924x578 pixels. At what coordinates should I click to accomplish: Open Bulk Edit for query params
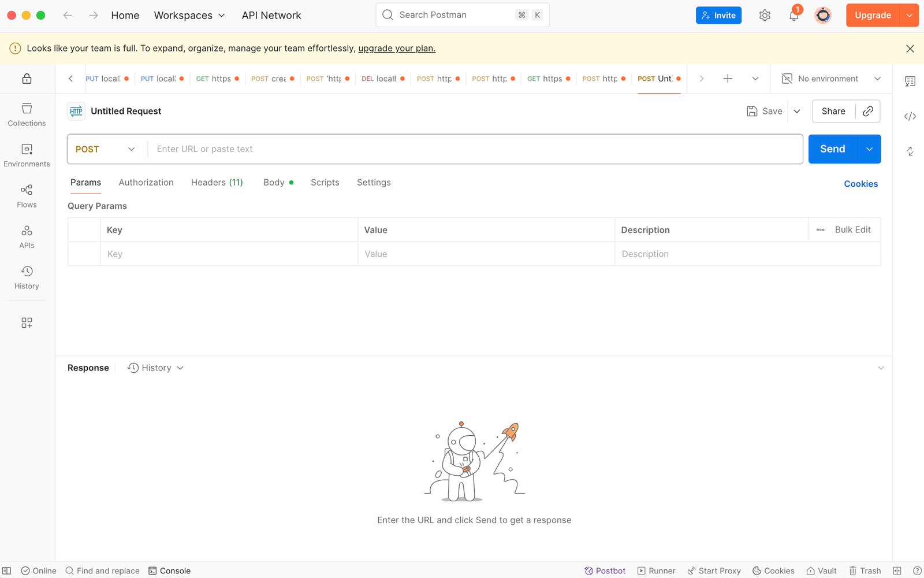pos(852,229)
